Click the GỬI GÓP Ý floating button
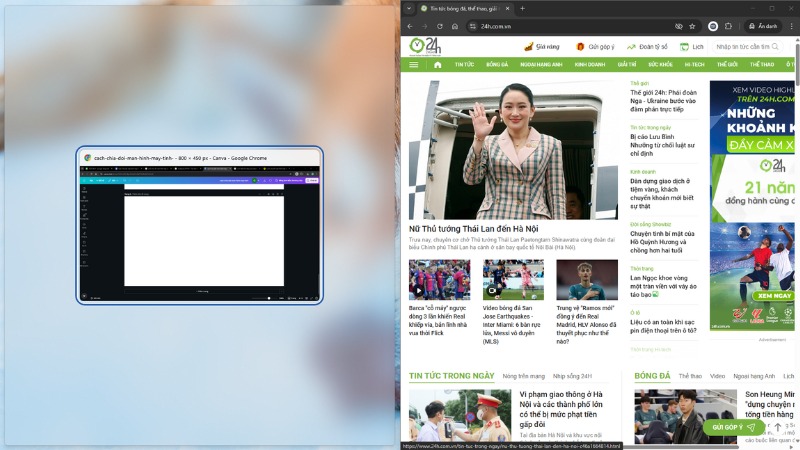This screenshot has width=800, height=450. [x=734, y=427]
